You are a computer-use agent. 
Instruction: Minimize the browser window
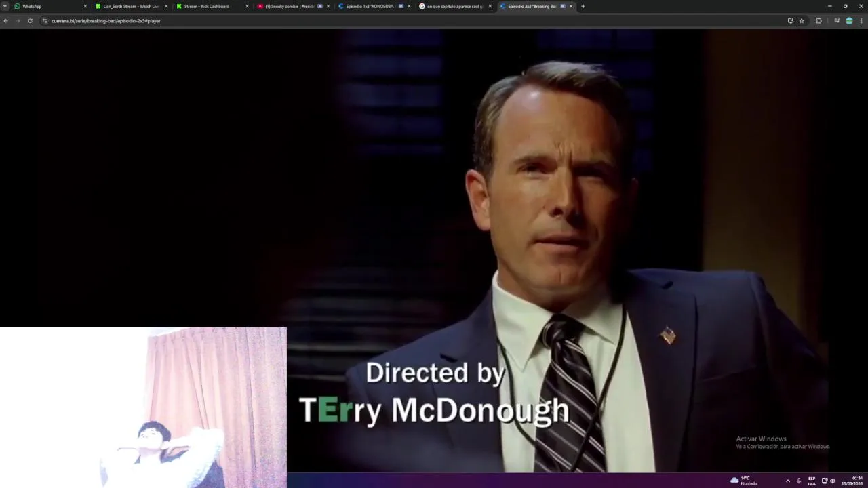click(829, 6)
